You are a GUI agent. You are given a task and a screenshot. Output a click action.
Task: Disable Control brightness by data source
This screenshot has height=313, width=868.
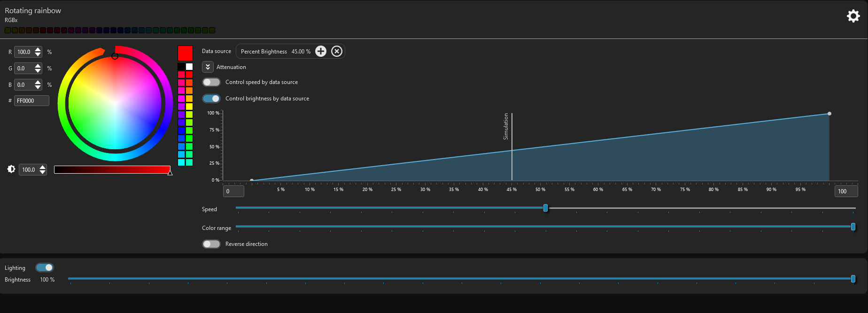[211, 99]
